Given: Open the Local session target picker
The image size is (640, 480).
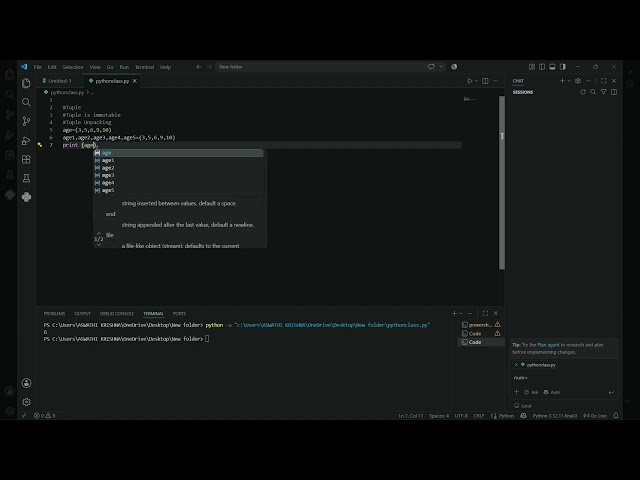Looking at the screenshot, I should 523,406.
